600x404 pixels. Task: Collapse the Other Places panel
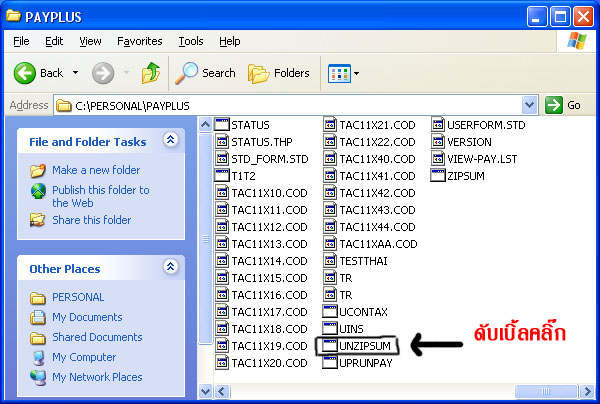pyautogui.click(x=171, y=267)
